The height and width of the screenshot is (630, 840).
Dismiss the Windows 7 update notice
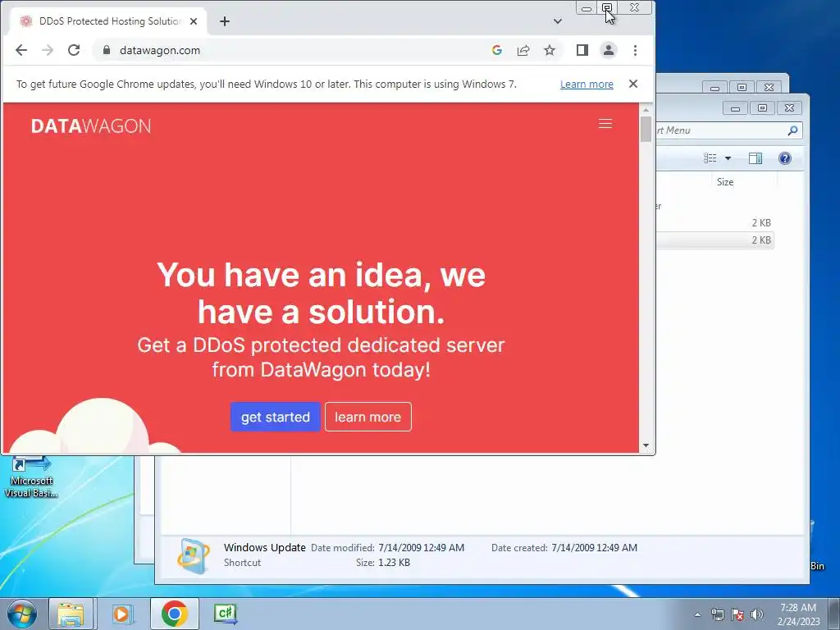[633, 84]
